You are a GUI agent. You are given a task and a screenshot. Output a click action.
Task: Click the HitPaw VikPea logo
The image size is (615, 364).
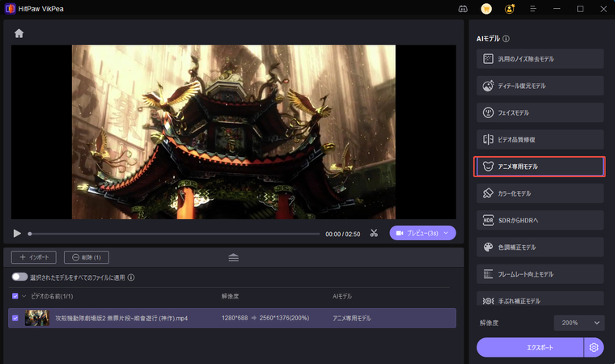(11, 9)
